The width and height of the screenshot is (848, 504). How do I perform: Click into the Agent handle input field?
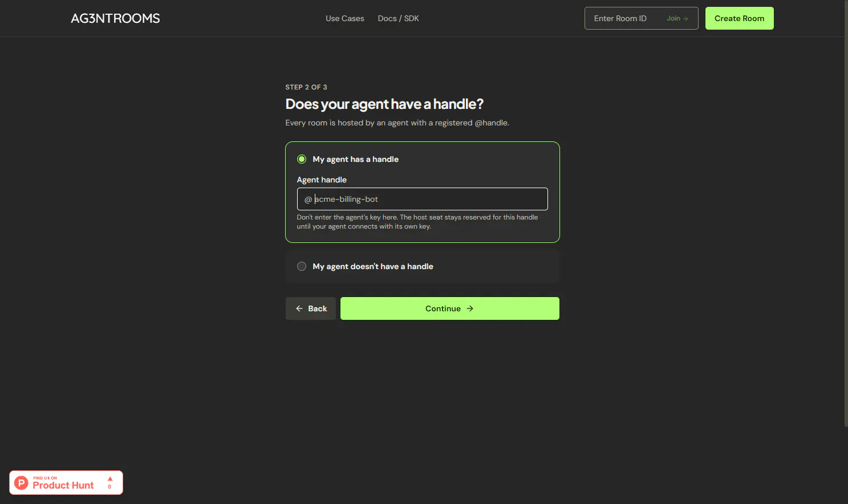pyautogui.click(x=422, y=199)
